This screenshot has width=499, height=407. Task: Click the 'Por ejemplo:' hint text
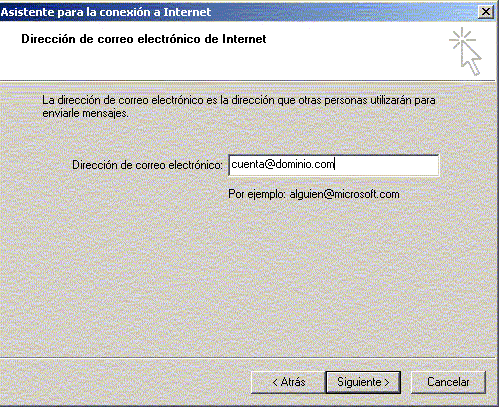coord(257,194)
